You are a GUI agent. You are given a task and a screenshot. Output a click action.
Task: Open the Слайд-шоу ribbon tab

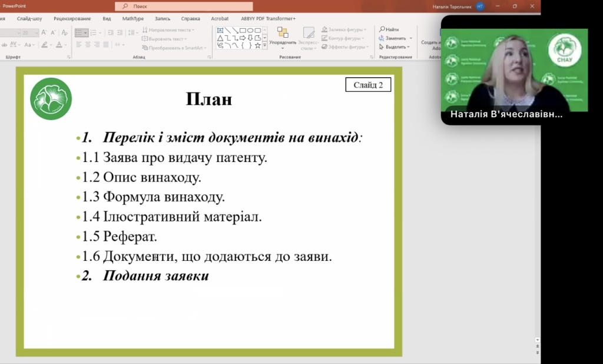click(29, 18)
